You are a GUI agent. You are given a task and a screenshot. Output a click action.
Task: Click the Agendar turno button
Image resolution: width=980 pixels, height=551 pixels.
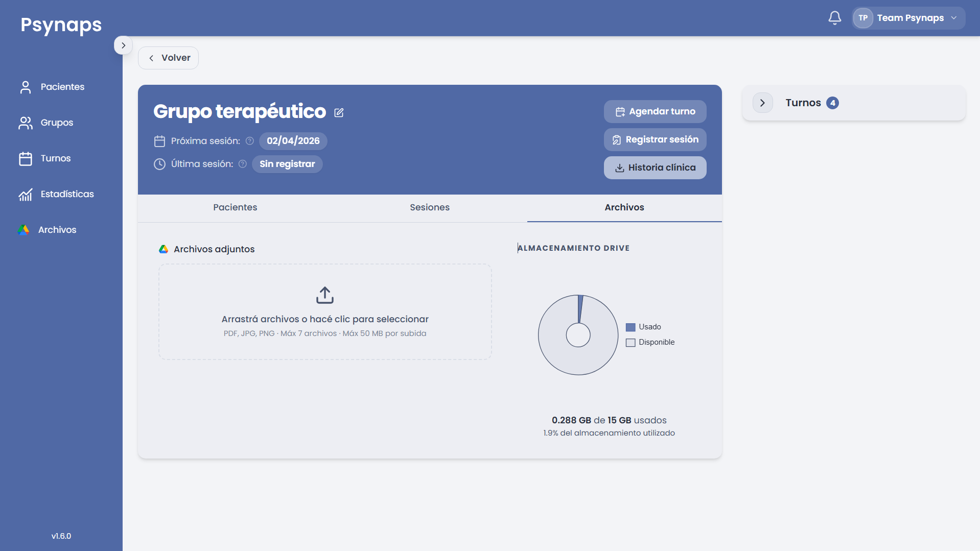pos(655,111)
